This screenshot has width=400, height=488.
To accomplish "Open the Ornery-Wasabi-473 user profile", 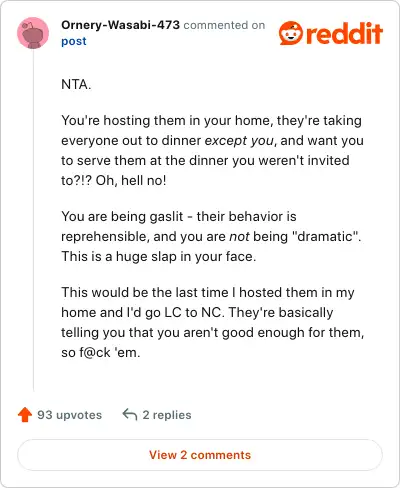I will pyautogui.click(x=120, y=25).
